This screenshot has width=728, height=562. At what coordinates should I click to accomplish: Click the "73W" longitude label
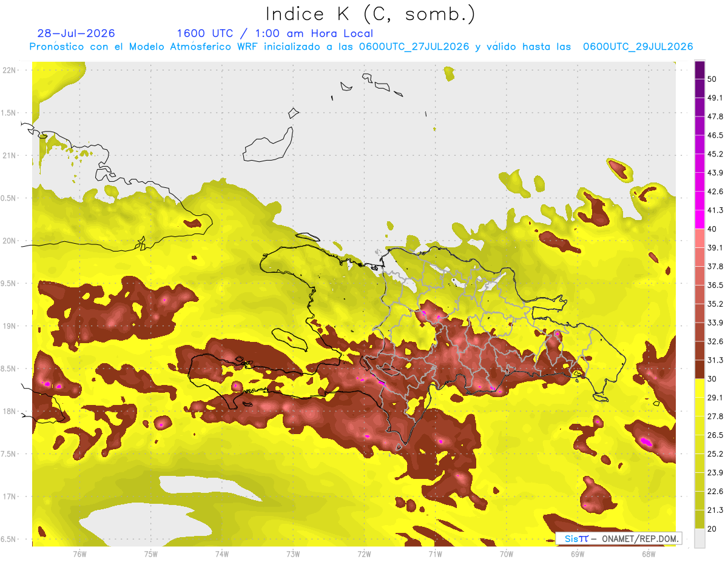pos(292,554)
